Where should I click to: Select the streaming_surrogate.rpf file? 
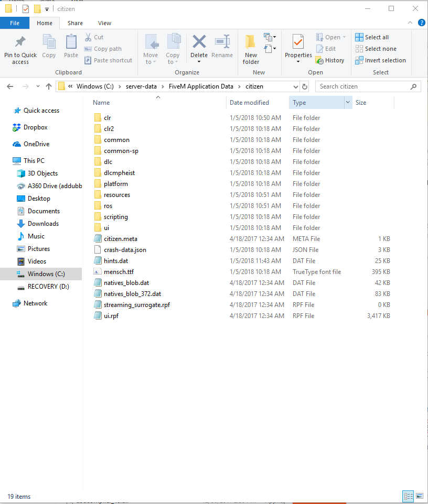click(137, 305)
